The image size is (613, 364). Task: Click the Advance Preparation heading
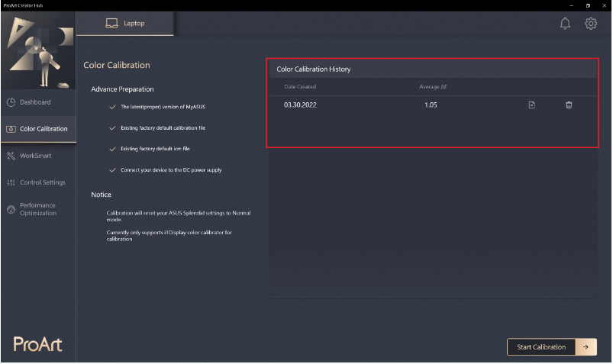pos(122,89)
